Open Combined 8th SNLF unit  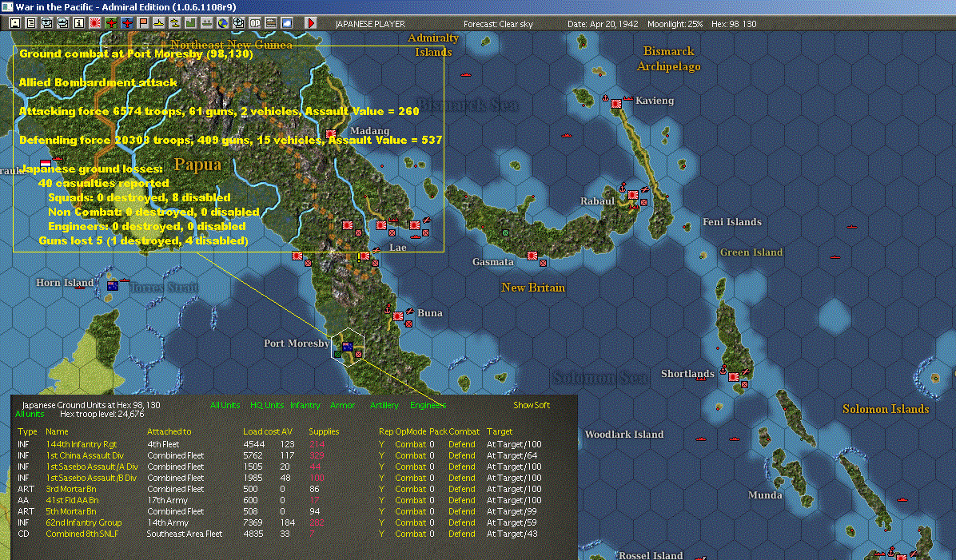click(82, 533)
